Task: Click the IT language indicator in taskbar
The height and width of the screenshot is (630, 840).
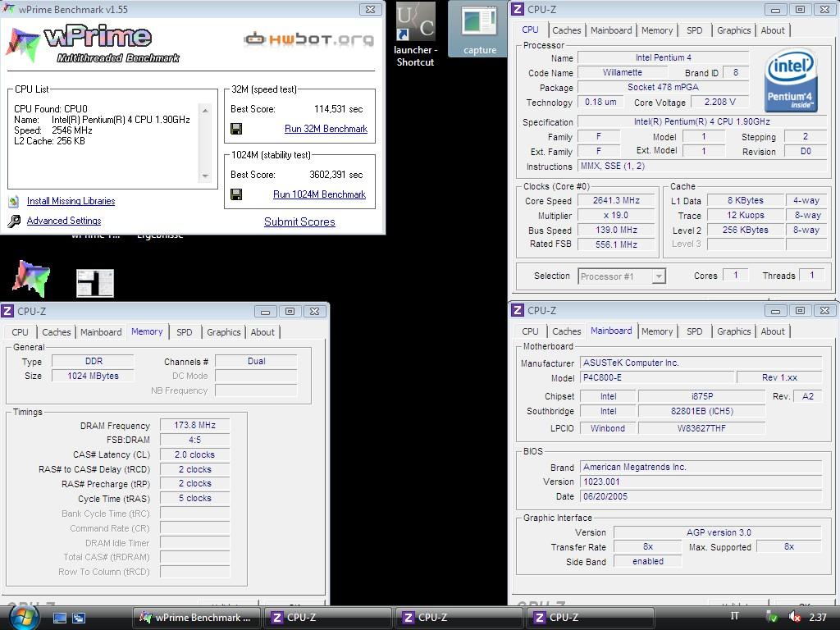Action: pyautogui.click(x=735, y=616)
